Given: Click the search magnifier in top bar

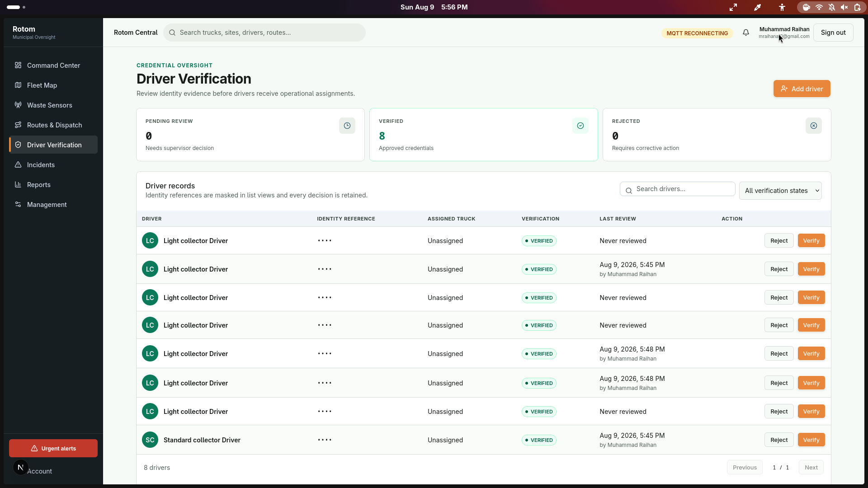Looking at the screenshot, I should click(172, 33).
